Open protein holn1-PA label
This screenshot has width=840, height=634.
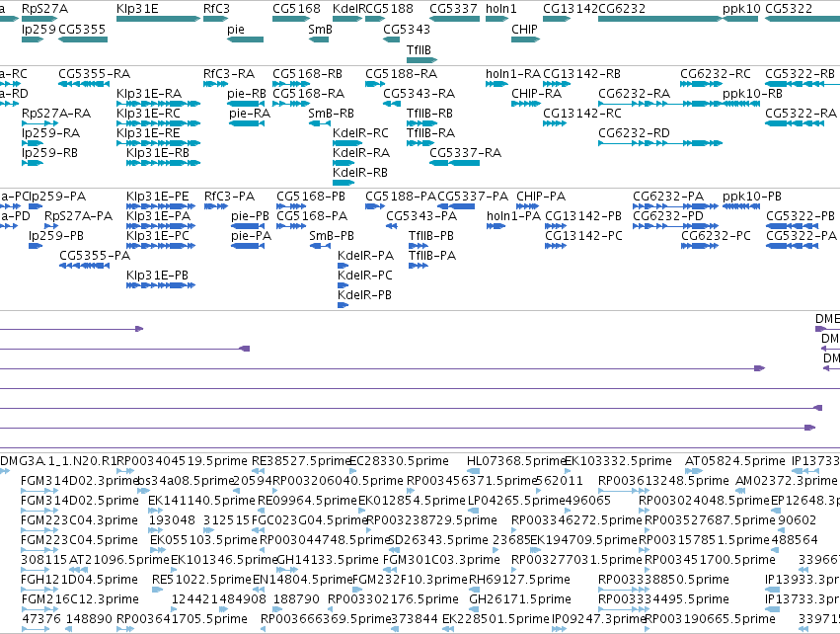513,216
